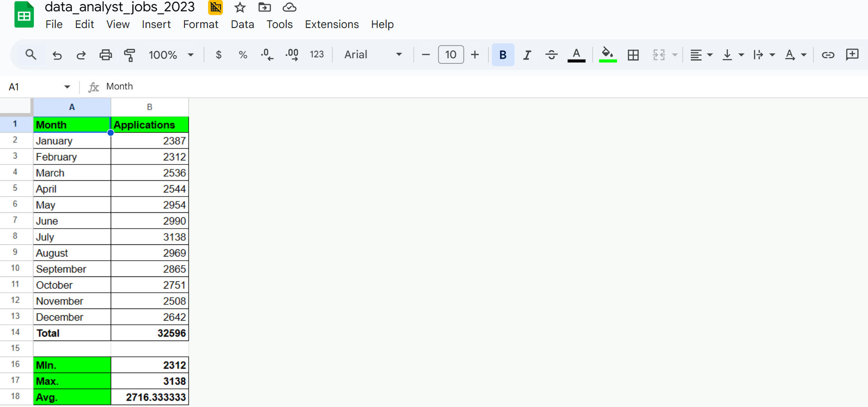Redo the last action

(81, 55)
